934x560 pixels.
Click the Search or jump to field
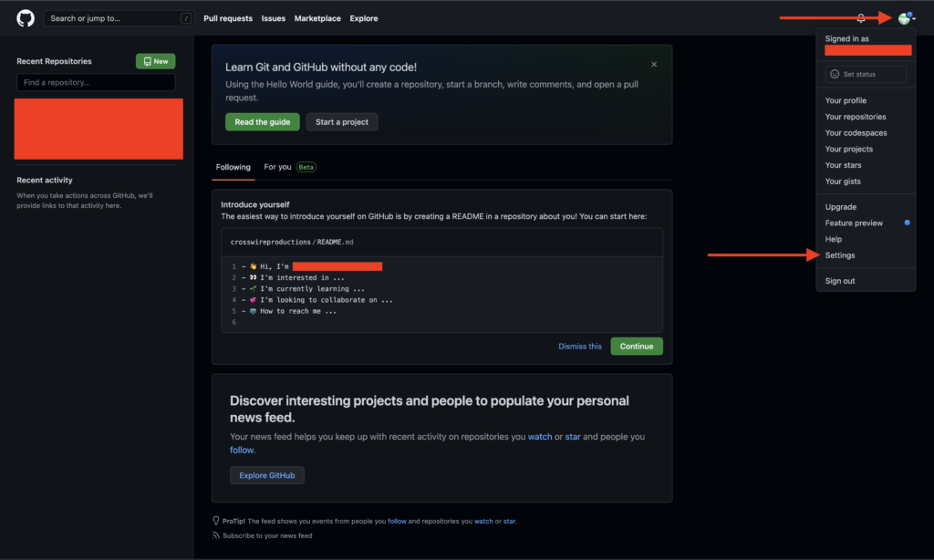[x=119, y=18]
